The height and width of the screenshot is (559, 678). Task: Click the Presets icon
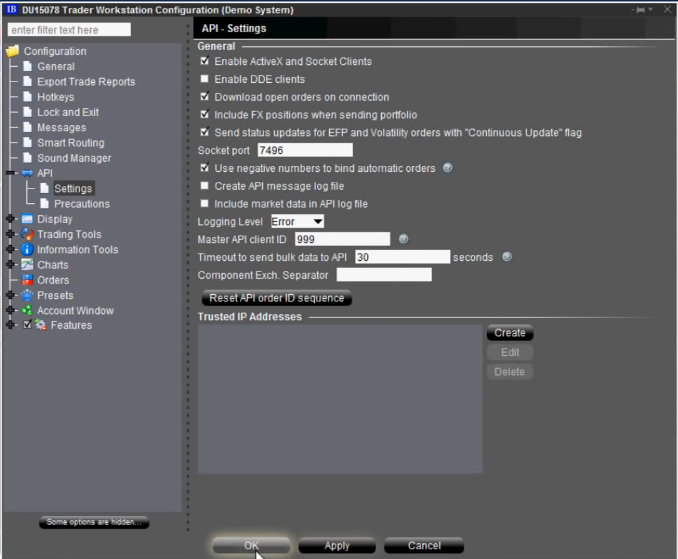pos(27,295)
